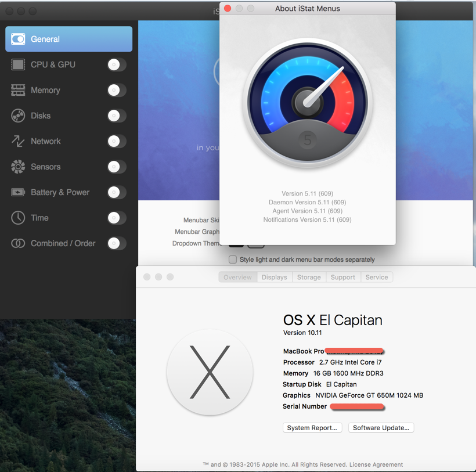Open the Memory section
Screen dimensions: 476x472
point(45,90)
